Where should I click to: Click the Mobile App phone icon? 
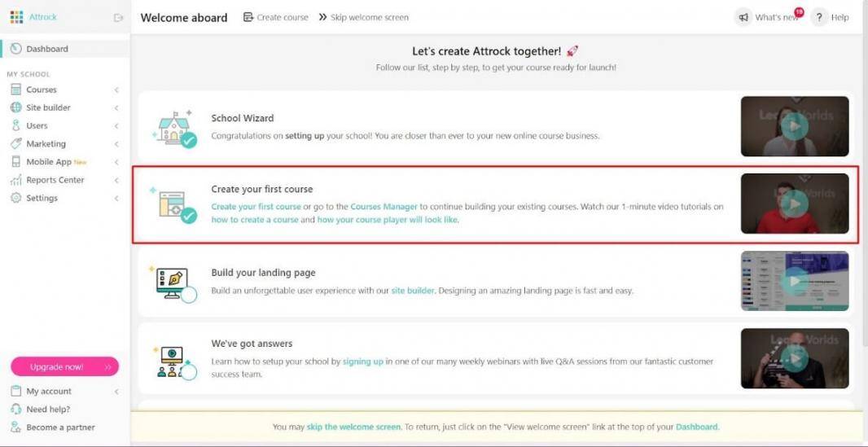(x=16, y=162)
